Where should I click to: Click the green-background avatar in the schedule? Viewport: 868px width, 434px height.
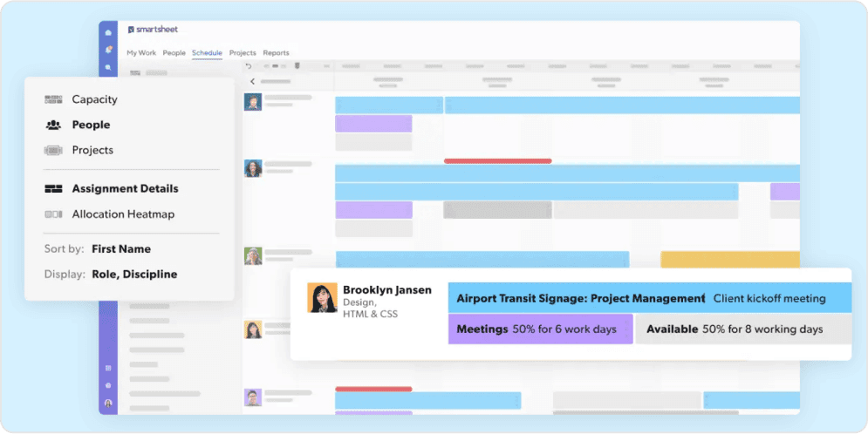pos(253,256)
